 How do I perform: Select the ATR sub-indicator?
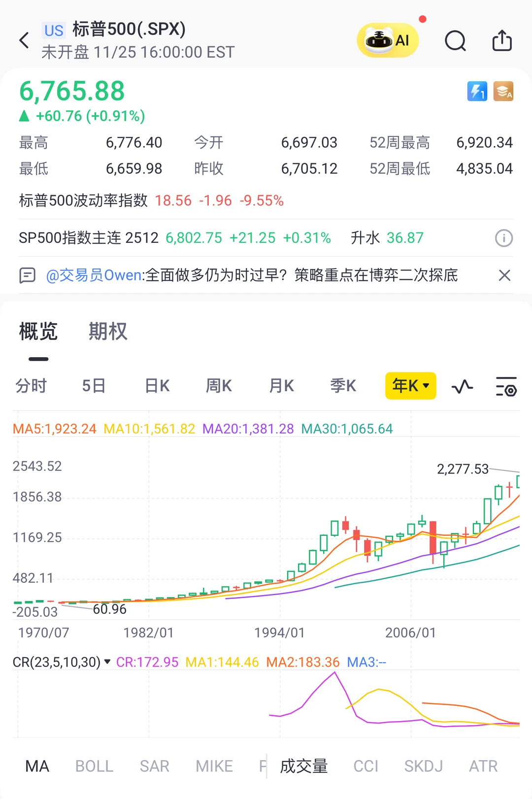coord(483,766)
